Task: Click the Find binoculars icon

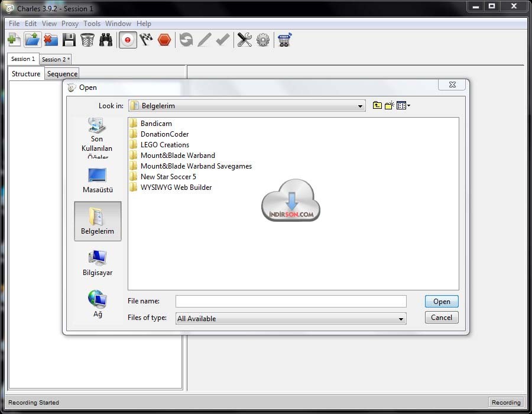Action: [106, 40]
